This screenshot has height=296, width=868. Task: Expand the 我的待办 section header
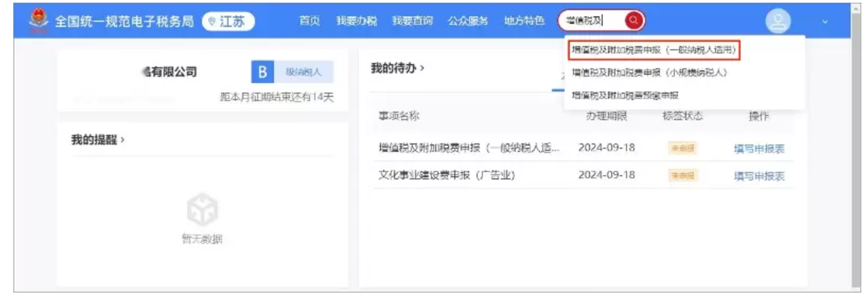tap(398, 68)
